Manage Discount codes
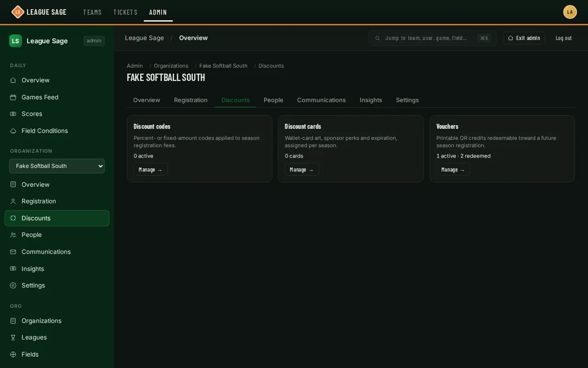This screenshot has height=368, width=588. click(x=151, y=170)
